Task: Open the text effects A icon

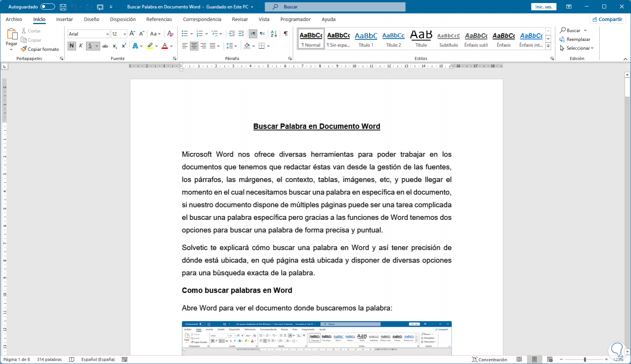Action: click(135, 46)
